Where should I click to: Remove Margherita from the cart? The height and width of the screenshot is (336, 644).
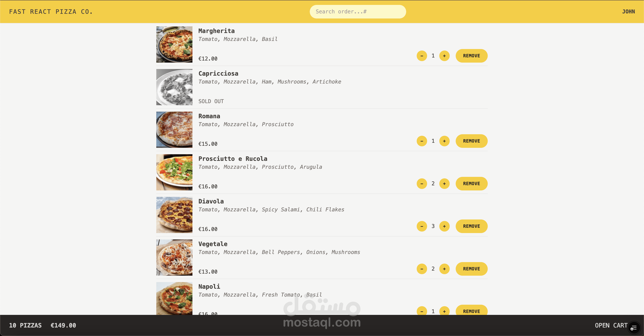click(x=472, y=56)
